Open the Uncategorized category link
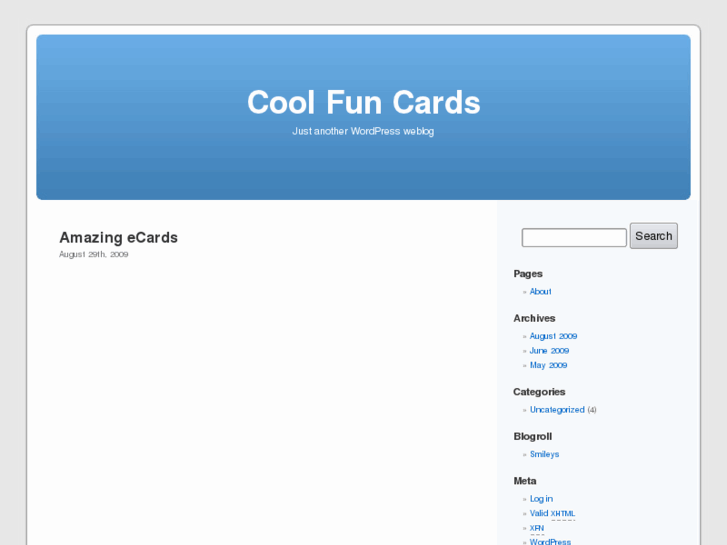 click(x=557, y=410)
